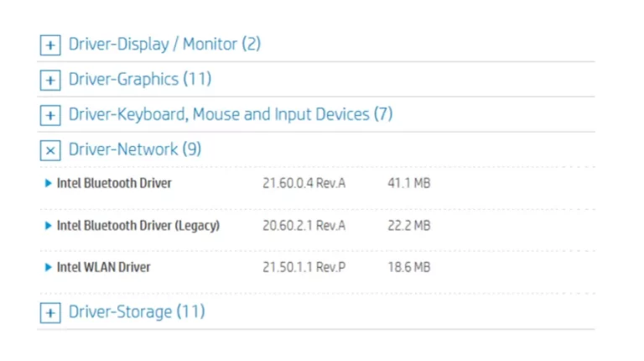Click the 41.1 MB file size
The height and width of the screenshot is (361, 644).
409,183
